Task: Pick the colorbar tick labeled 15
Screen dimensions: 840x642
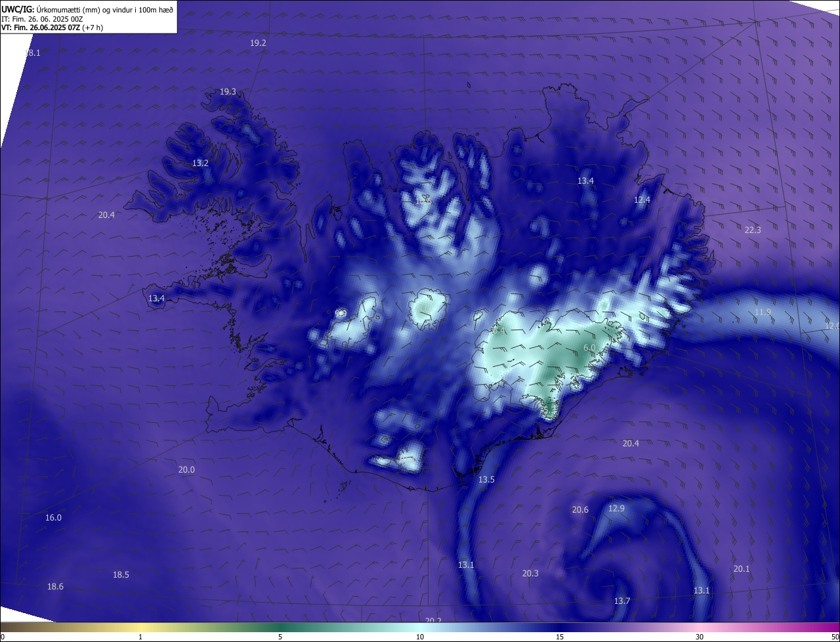Action: (560, 637)
